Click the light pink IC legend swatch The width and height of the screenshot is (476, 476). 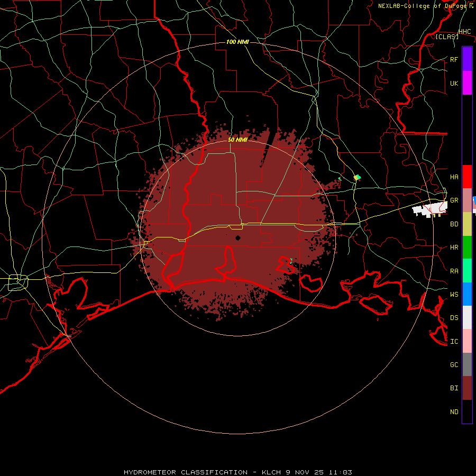[467, 341]
